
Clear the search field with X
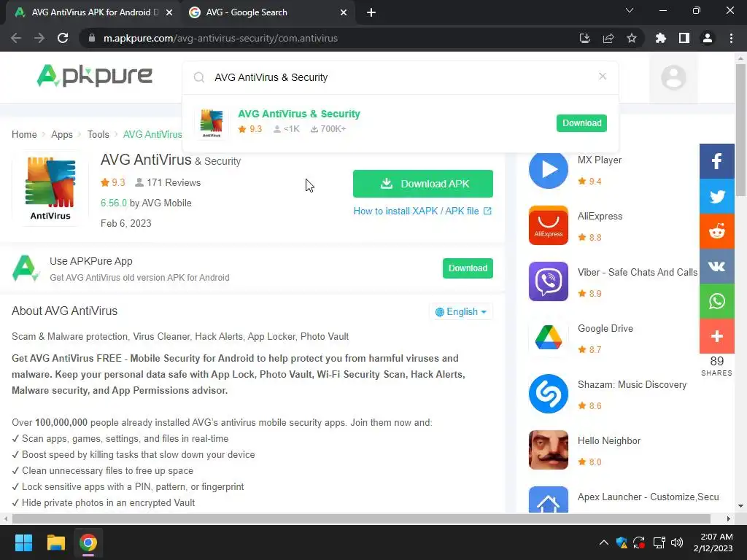click(602, 76)
